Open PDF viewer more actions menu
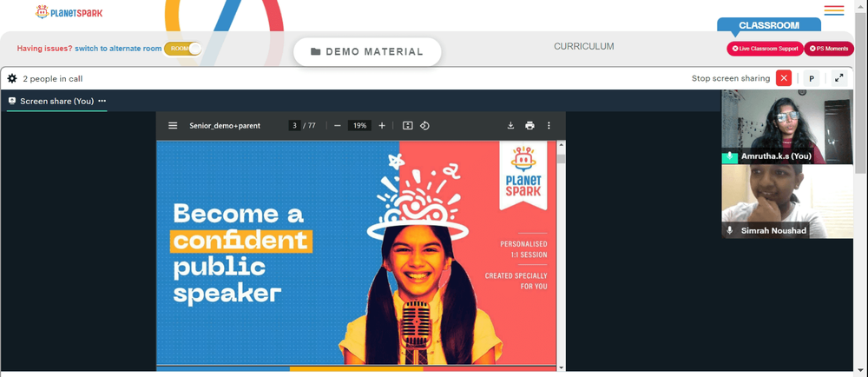This screenshot has height=377, width=868. [549, 126]
